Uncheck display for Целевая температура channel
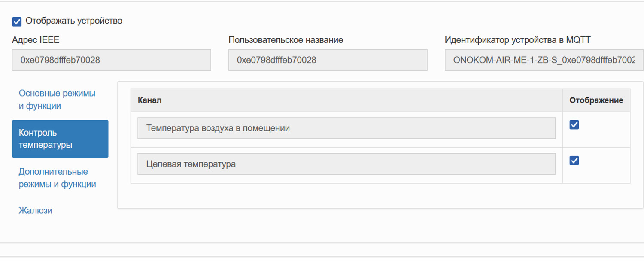 click(x=574, y=161)
